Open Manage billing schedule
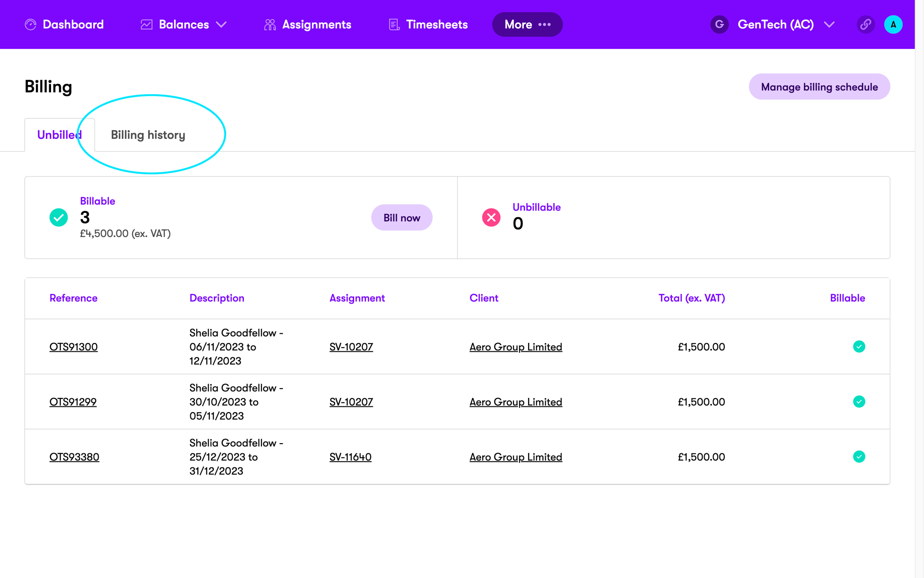The height and width of the screenshot is (578, 924). [819, 87]
